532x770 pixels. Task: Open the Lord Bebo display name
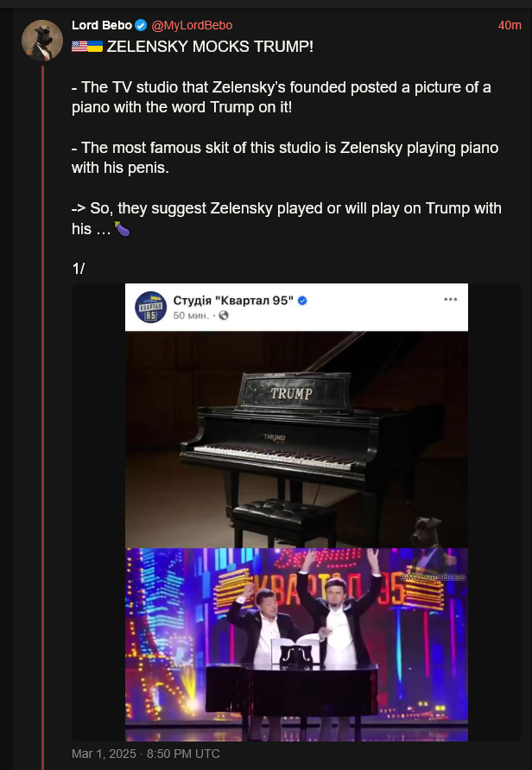(102, 25)
